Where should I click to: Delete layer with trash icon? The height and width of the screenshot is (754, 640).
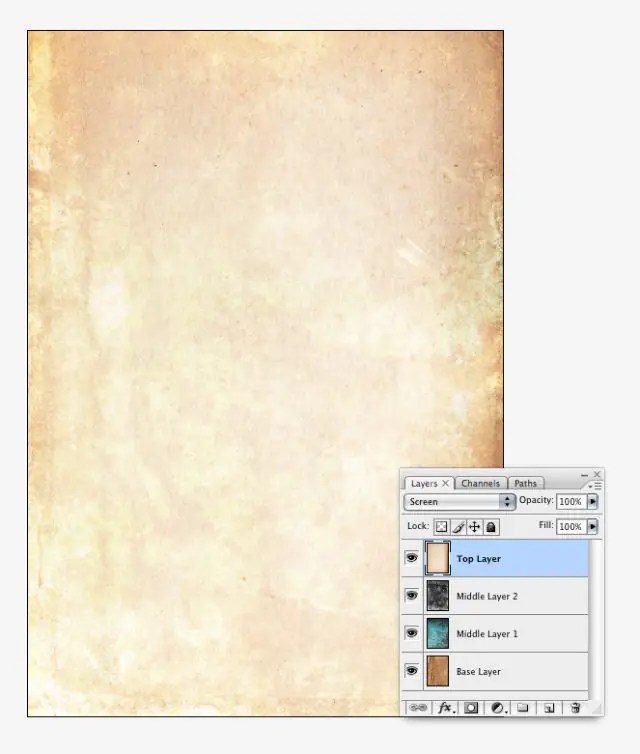[x=575, y=708]
